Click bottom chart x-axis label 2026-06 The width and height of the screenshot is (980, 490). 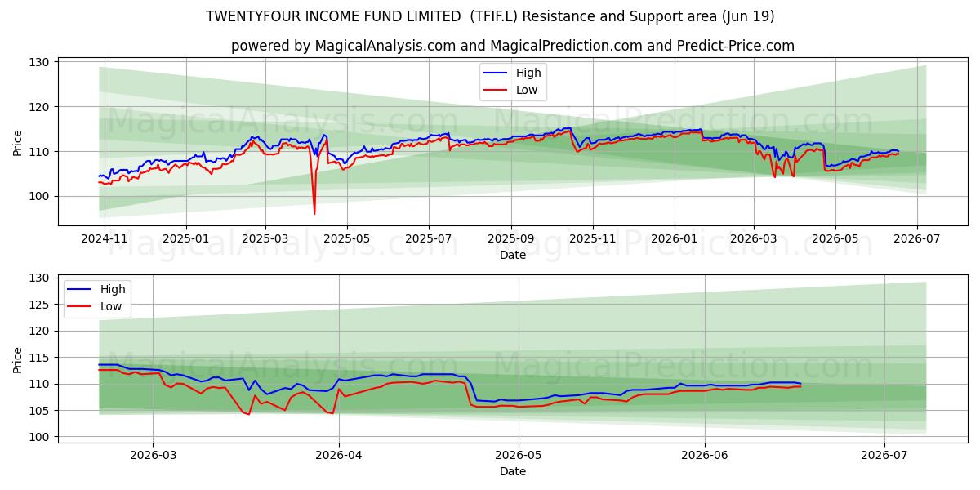click(705, 456)
